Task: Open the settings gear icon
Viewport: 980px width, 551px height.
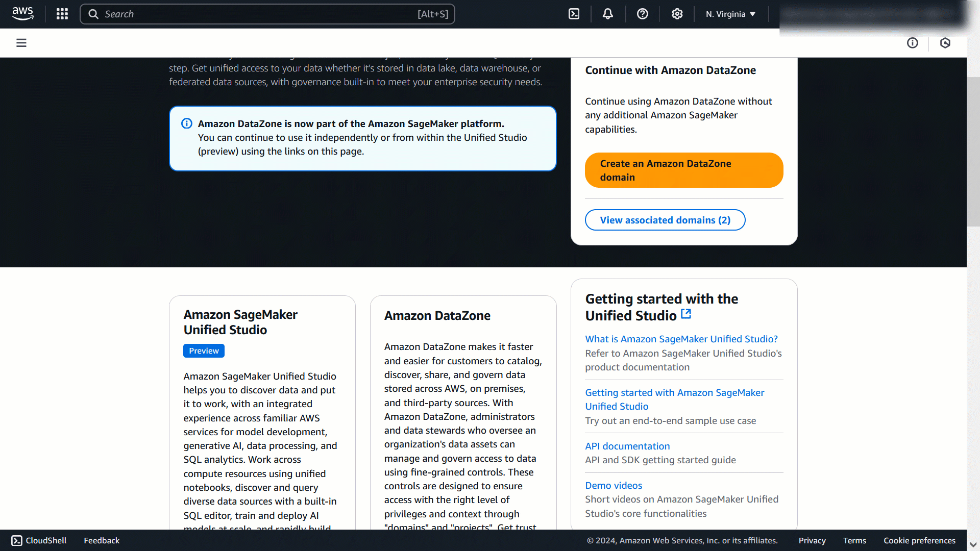Action: [677, 14]
